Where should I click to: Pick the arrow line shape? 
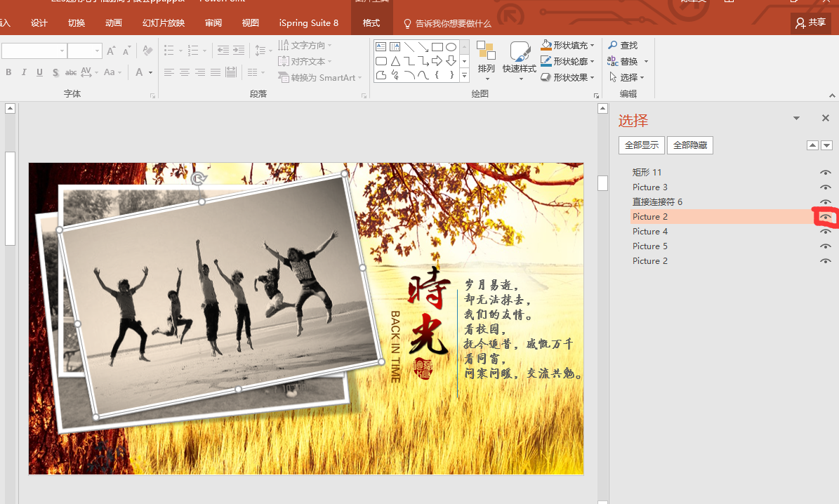point(423,46)
